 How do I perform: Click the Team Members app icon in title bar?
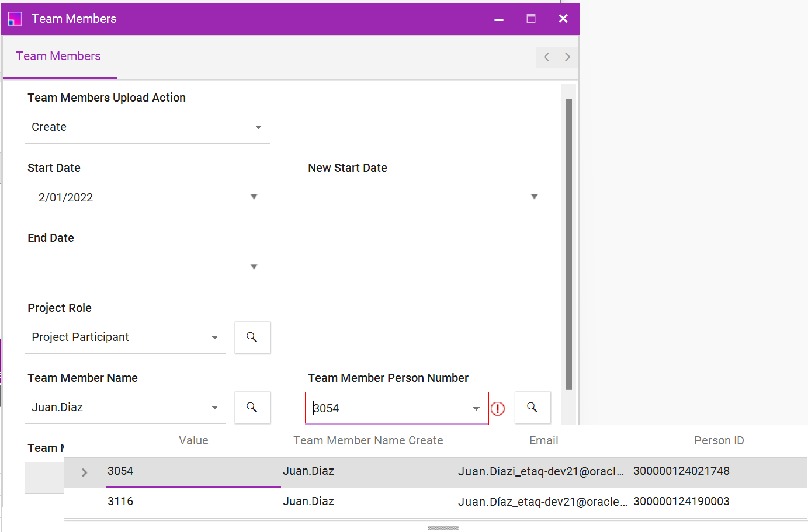[15, 19]
